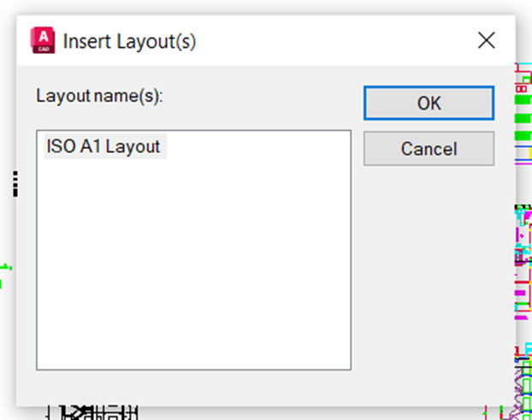532x420 pixels.
Task: Click the Insert Layout(s) title bar text
Action: point(130,41)
